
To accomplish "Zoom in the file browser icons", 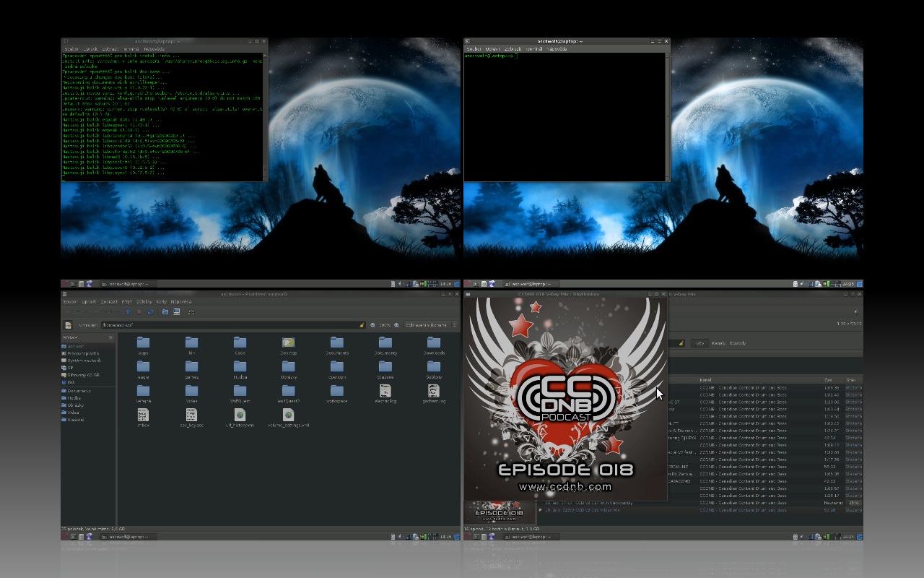I will pyautogui.click(x=396, y=325).
